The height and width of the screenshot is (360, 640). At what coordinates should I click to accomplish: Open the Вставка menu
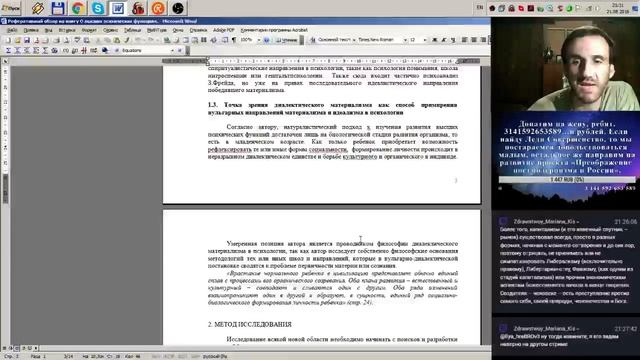[67, 30]
